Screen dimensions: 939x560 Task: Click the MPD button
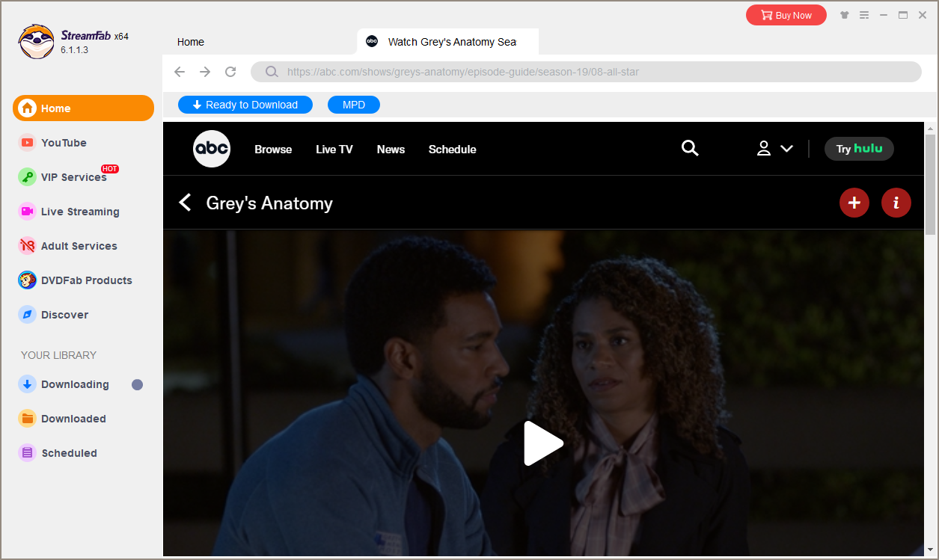354,105
